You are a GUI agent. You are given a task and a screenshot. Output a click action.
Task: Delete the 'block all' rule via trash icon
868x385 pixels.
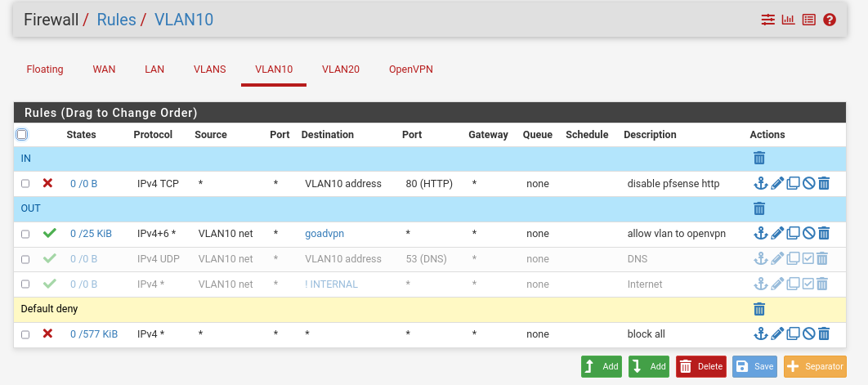[824, 334]
